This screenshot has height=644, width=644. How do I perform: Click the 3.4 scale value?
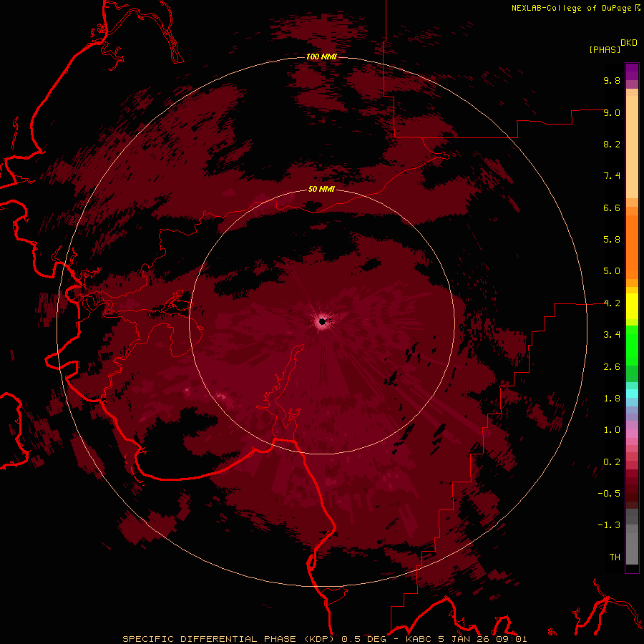coord(612,335)
